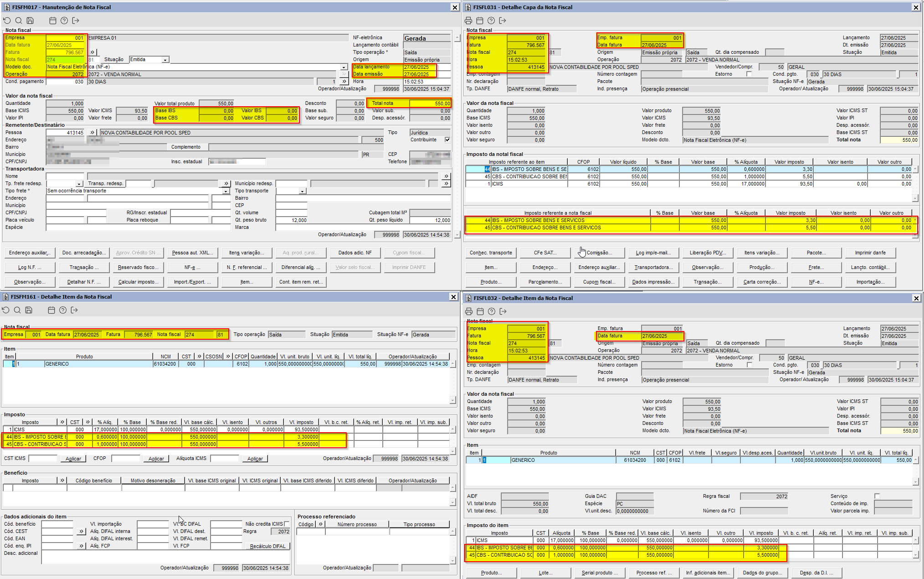Click calendar icon in FISFL031 toolbar

tap(480, 21)
